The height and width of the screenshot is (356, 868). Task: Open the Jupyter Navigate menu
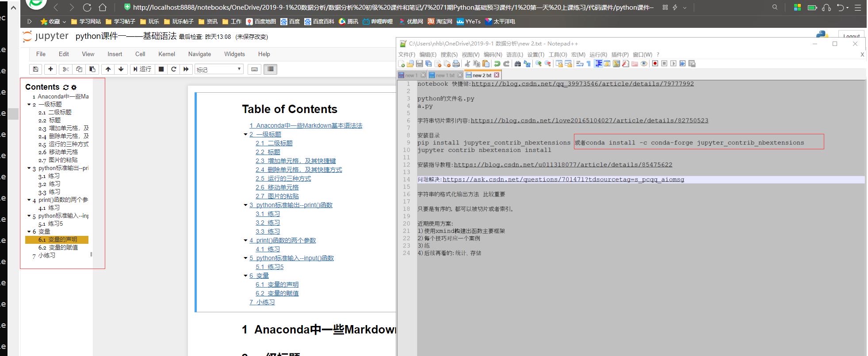click(199, 54)
